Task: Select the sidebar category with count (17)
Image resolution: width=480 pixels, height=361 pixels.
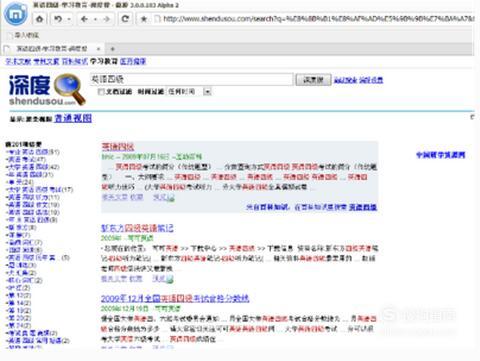Action: pyautogui.click(x=40, y=190)
